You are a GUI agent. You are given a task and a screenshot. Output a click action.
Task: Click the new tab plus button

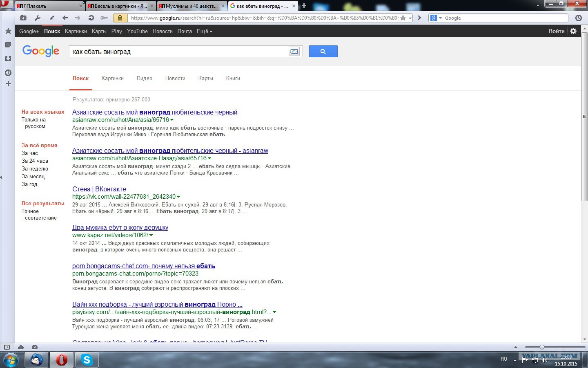click(304, 6)
